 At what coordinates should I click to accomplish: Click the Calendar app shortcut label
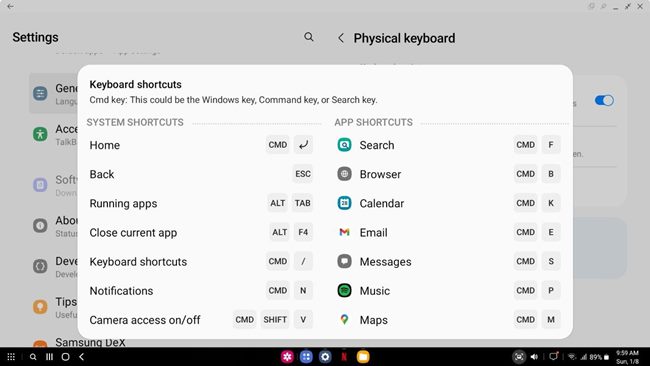point(381,203)
